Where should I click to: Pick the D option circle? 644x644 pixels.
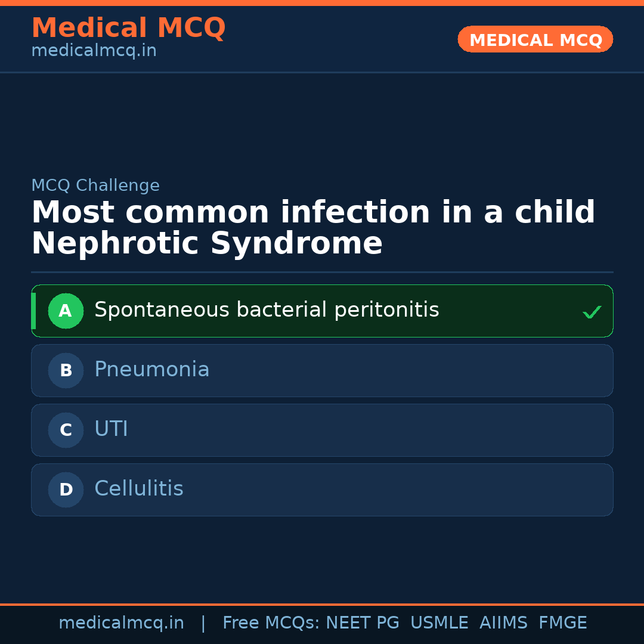[x=66, y=490]
